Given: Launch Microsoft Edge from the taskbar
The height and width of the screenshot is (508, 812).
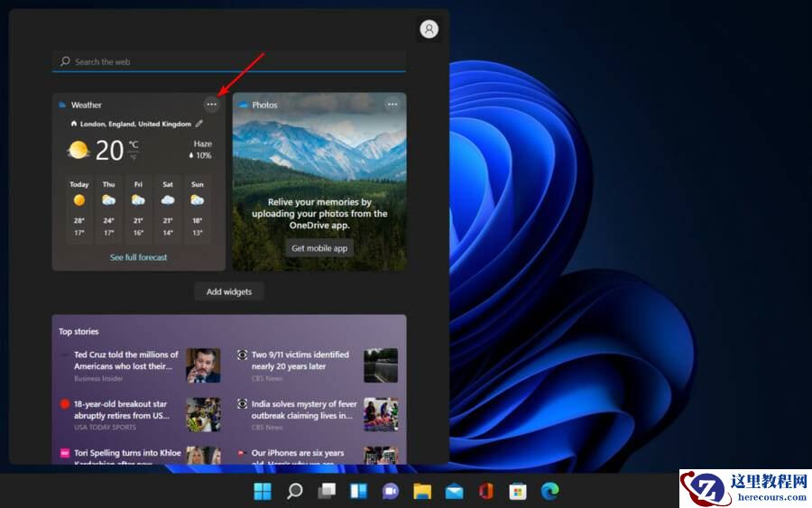Looking at the screenshot, I should pos(550,490).
